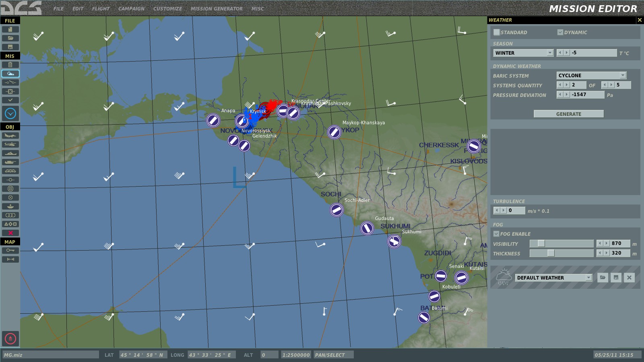Increase turbulence value with right arrow
This screenshot has height=362, width=644.
[x=504, y=210]
